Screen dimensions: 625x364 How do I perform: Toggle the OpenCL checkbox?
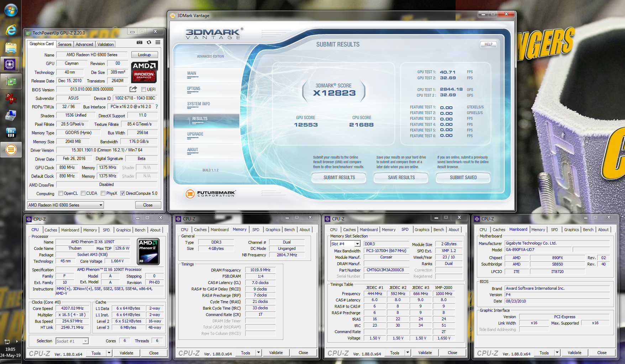tap(61, 193)
